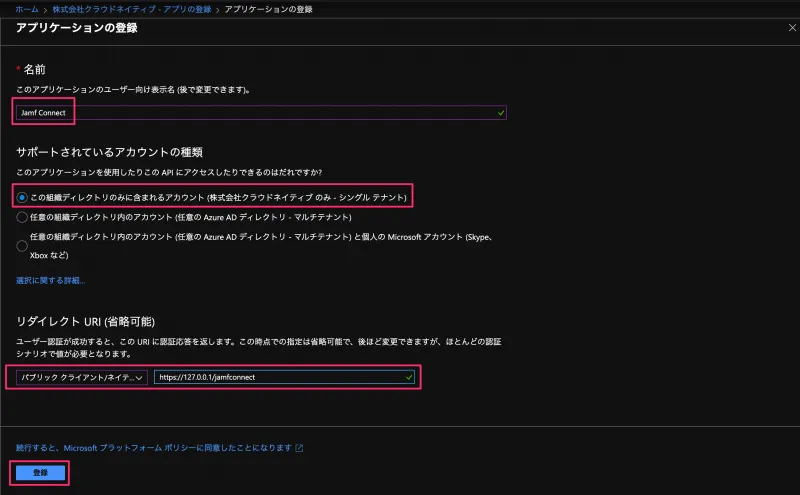Viewport: 800px width, 495px height.
Task: Open the Microsoft プラットフォーム ポリシー link
Action: (154, 448)
